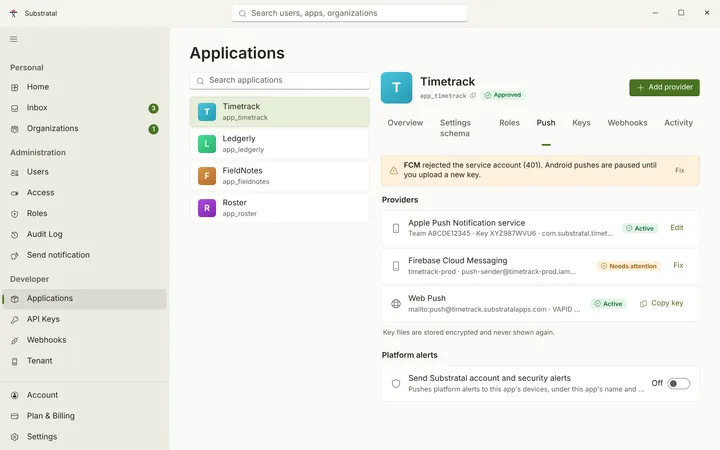720x450 pixels.
Task: Switch to the Keys tab
Action: tap(581, 123)
